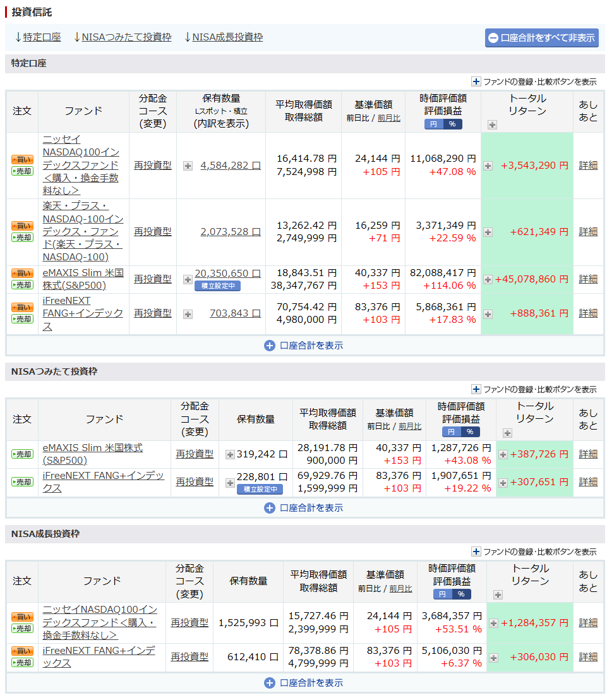Toggle % display in 特定口座 評価損益 header
This screenshot has height=700, width=607.
click(x=452, y=124)
